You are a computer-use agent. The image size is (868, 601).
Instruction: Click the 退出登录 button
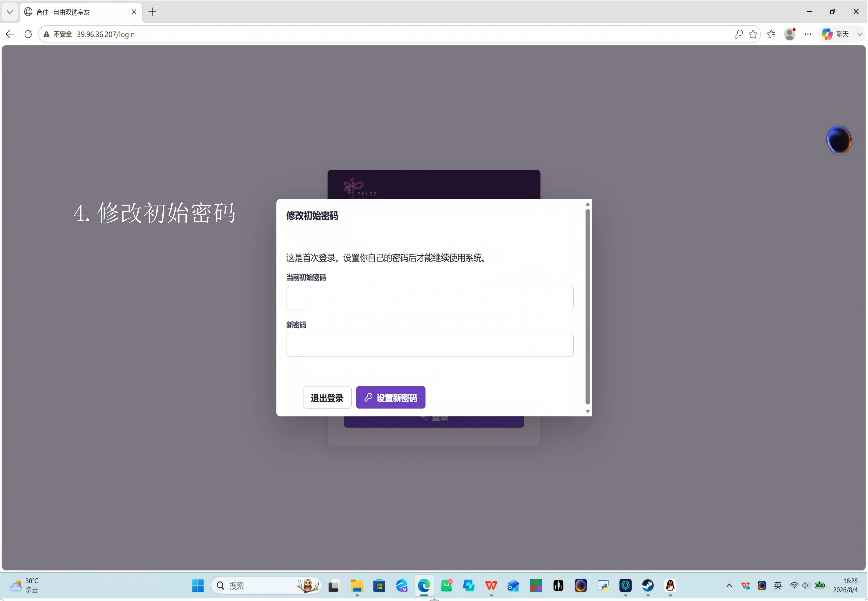click(327, 397)
